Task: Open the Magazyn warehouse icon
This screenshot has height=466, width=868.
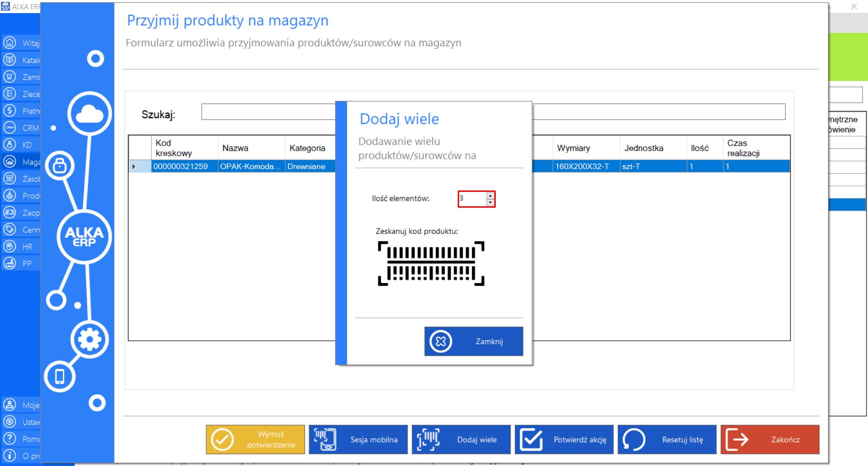Action: click(x=9, y=162)
